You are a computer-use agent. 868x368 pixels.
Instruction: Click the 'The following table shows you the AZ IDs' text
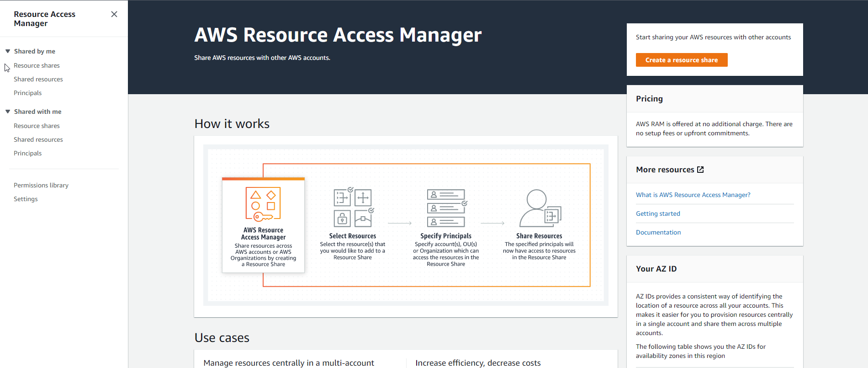(701, 351)
